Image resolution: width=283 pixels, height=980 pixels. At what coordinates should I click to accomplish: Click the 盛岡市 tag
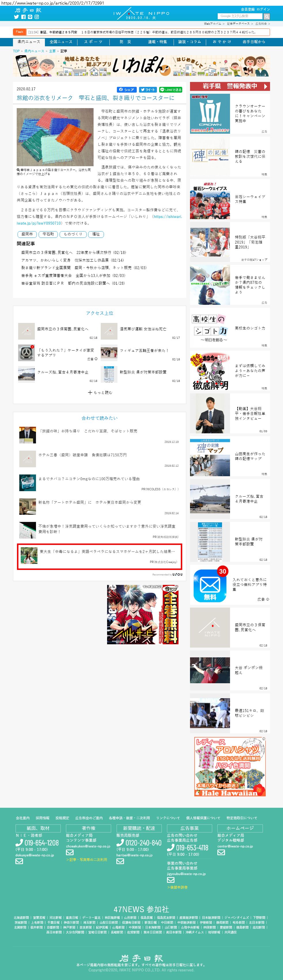27,234
